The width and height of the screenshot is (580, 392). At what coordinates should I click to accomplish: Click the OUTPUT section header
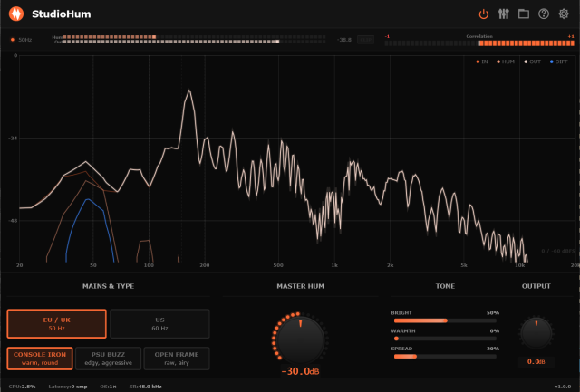pos(536,286)
